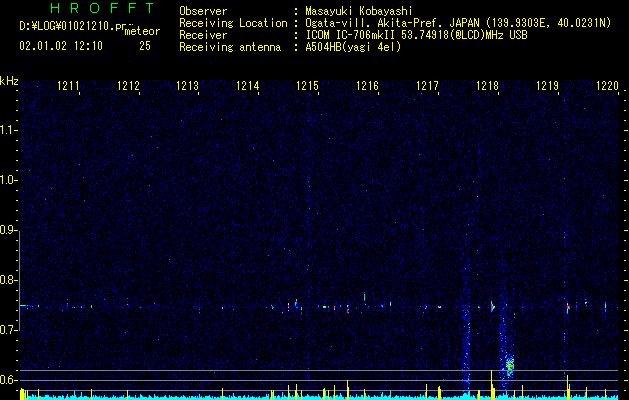Click the 1216 time marker
This screenshot has height=400, width=629.
click(x=367, y=85)
